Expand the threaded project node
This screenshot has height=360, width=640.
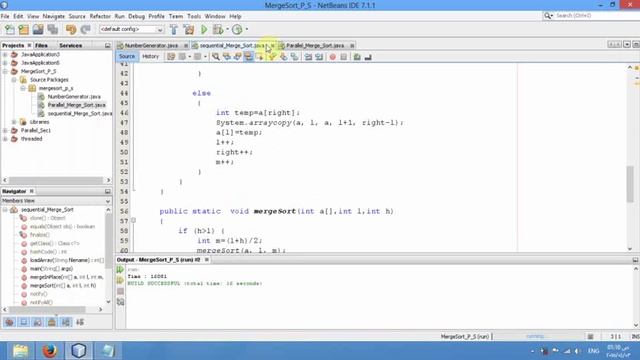coord(5,139)
